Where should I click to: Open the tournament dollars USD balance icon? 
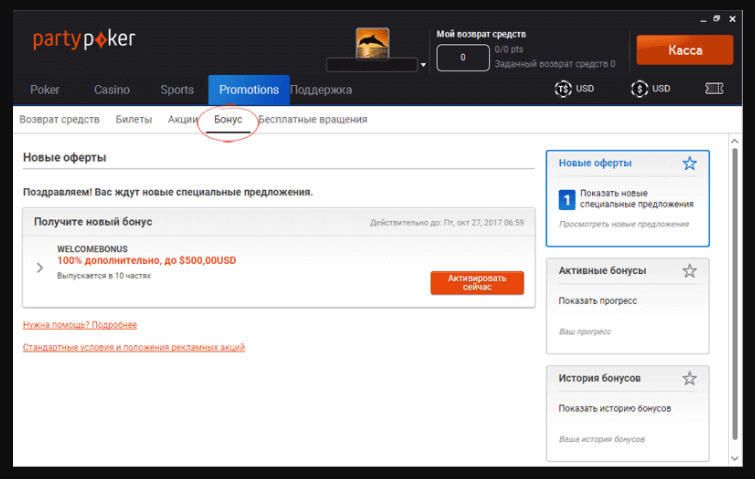click(x=563, y=89)
